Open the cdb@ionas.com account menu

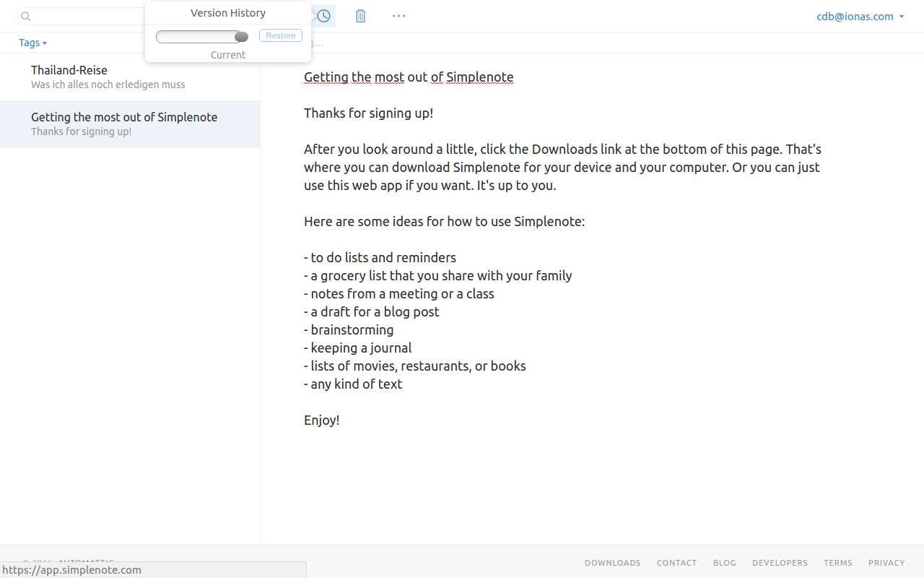click(x=860, y=17)
